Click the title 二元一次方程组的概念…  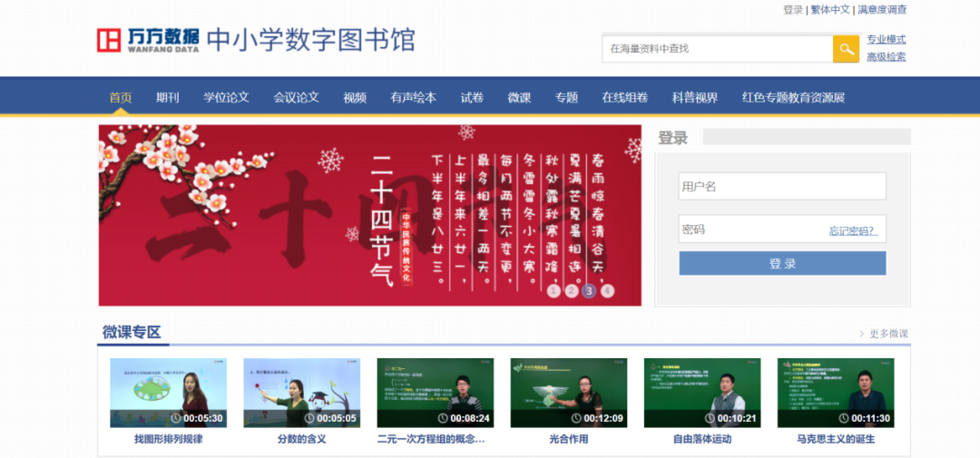pos(431,439)
